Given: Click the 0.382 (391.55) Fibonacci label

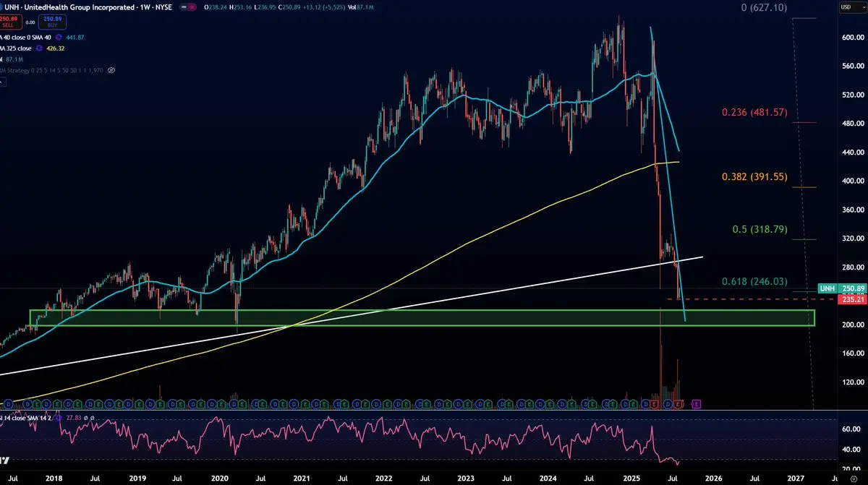Looking at the screenshot, I should click(754, 176).
